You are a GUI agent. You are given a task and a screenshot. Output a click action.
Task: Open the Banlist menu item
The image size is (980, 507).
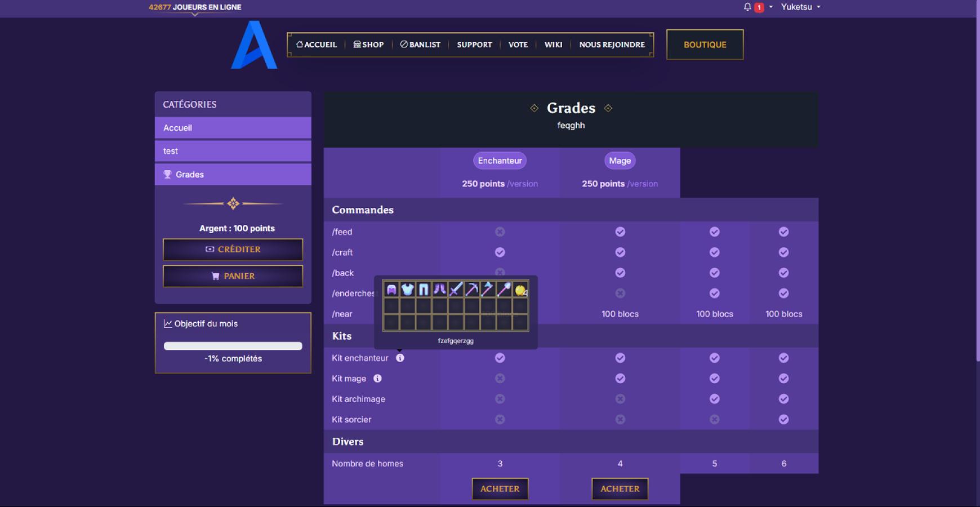420,45
